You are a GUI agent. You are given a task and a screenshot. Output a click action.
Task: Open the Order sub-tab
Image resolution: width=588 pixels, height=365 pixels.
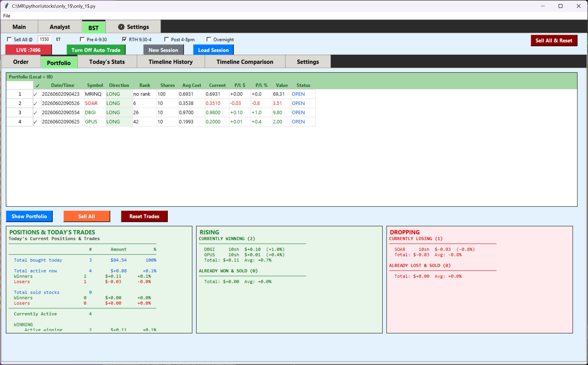21,62
